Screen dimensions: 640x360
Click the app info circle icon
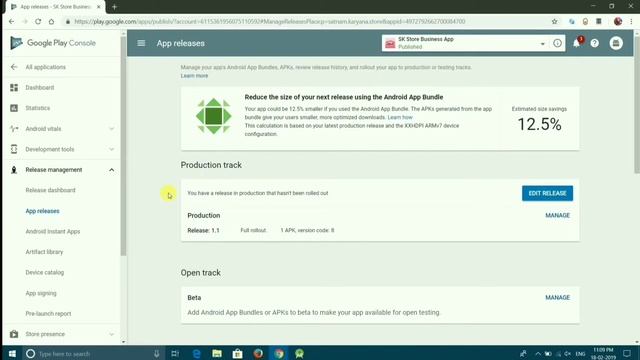click(557, 43)
